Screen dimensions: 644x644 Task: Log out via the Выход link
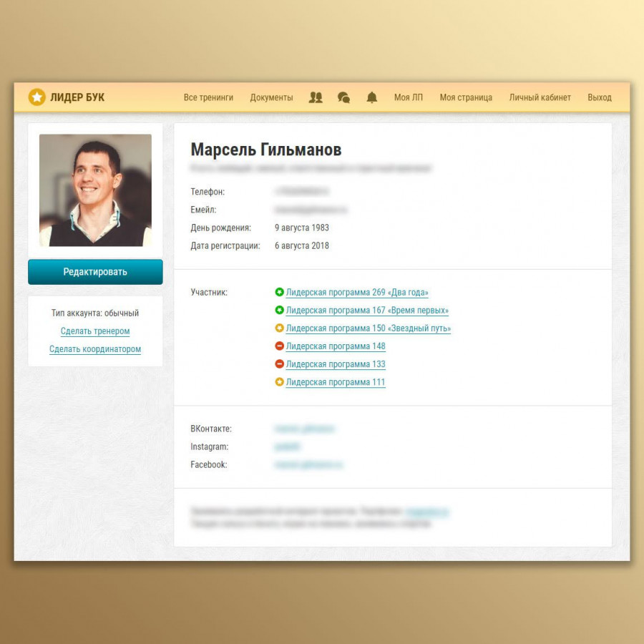(599, 97)
